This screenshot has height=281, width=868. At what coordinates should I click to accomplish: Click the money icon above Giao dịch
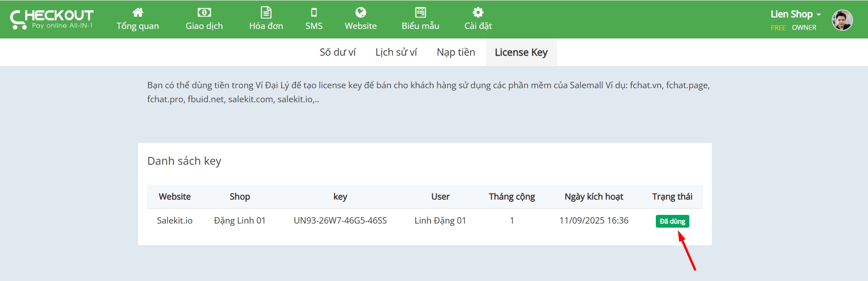204,12
